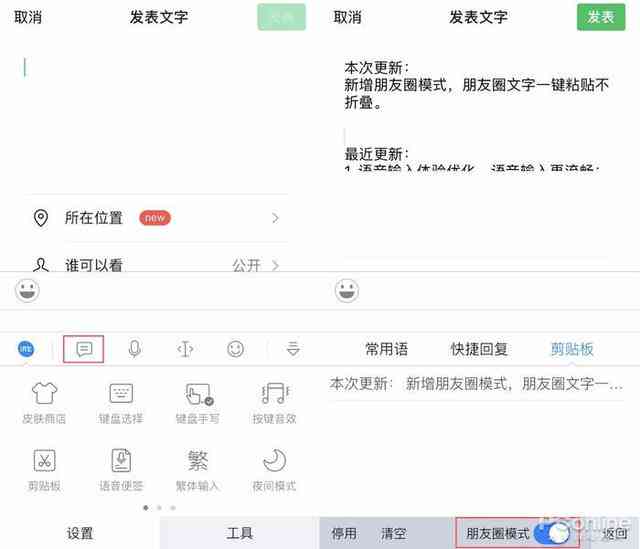Viewport: 640px width, 549px height.
Task: Tap location pin icon beside 所在位置
Action: point(41,218)
